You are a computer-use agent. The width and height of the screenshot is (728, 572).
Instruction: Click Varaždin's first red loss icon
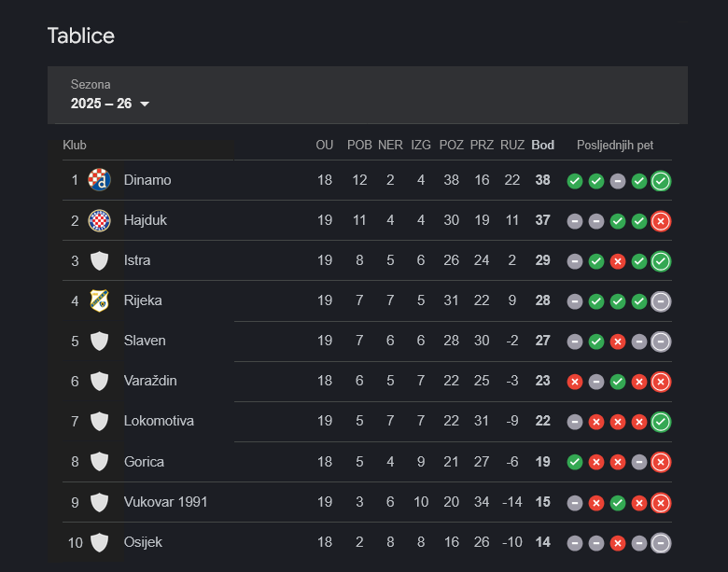click(x=575, y=382)
